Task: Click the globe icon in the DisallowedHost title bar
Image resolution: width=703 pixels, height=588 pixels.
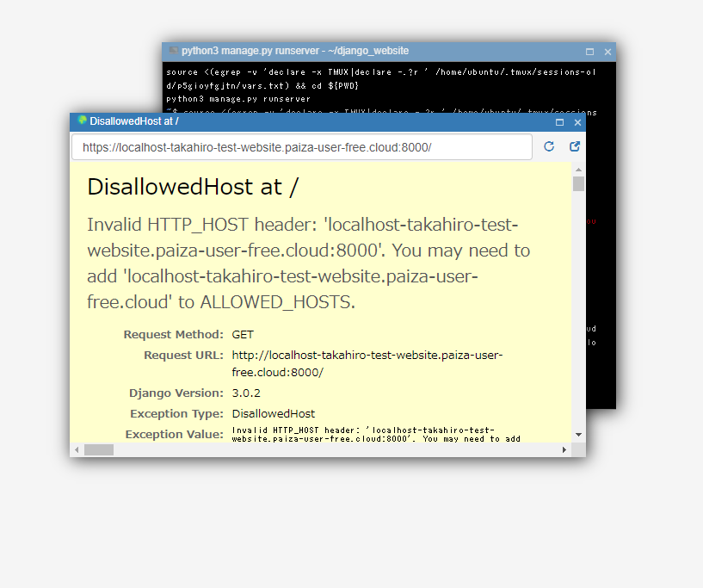Action: [x=83, y=121]
